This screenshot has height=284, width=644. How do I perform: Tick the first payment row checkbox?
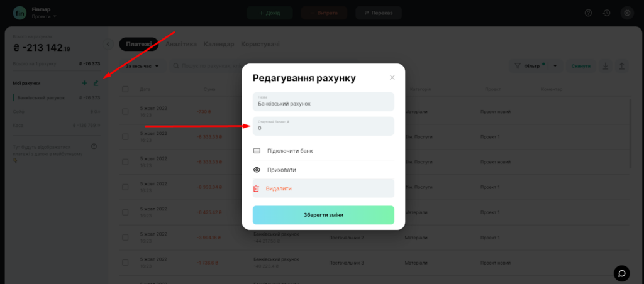click(125, 112)
